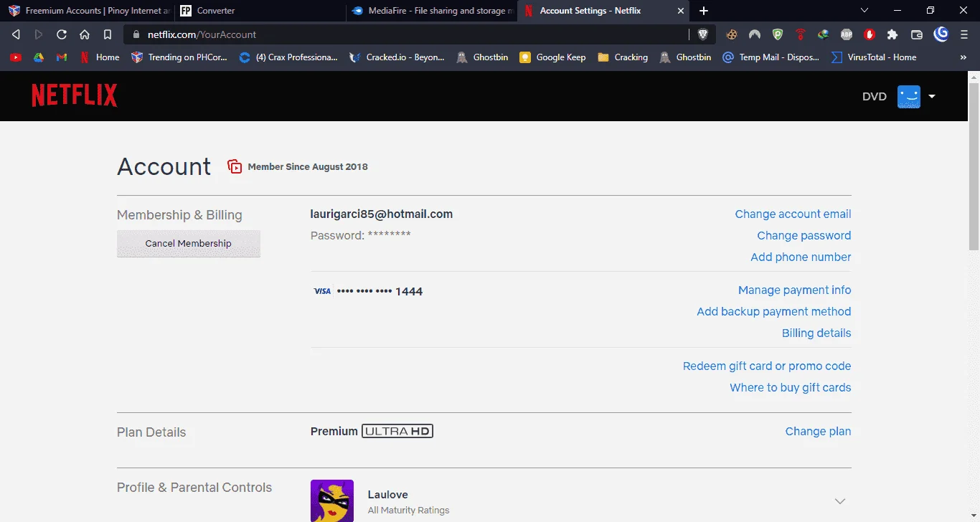Open the browser hamburger menu
The height and width of the screenshot is (522, 980).
pyautogui.click(x=963, y=34)
